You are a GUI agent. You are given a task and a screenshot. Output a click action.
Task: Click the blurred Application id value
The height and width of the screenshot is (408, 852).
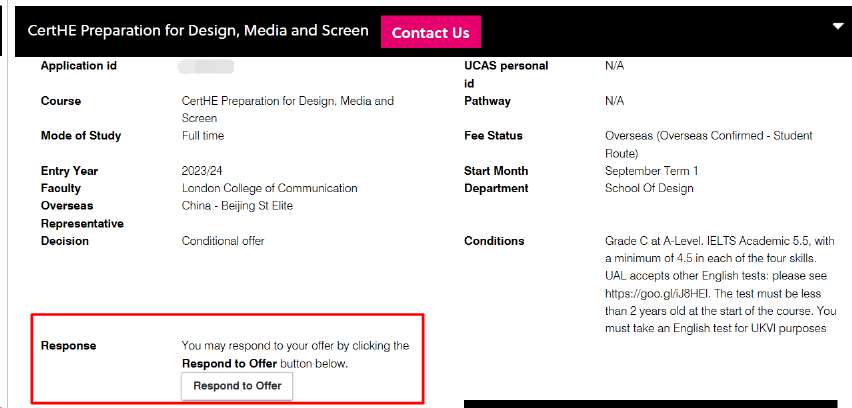[206, 67]
